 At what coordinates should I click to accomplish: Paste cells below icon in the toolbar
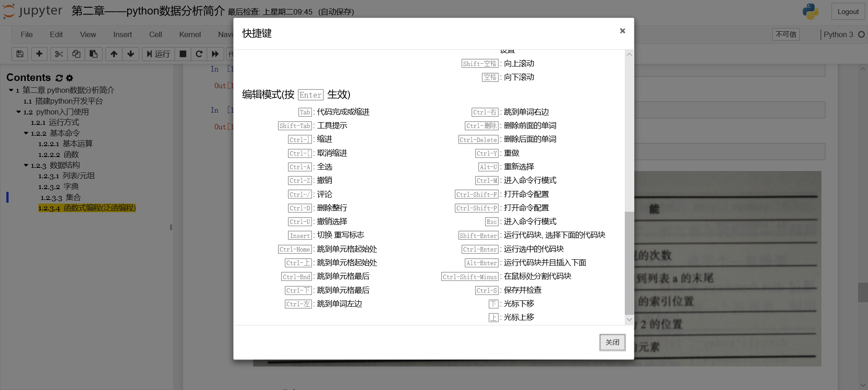(x=94, y=54)
